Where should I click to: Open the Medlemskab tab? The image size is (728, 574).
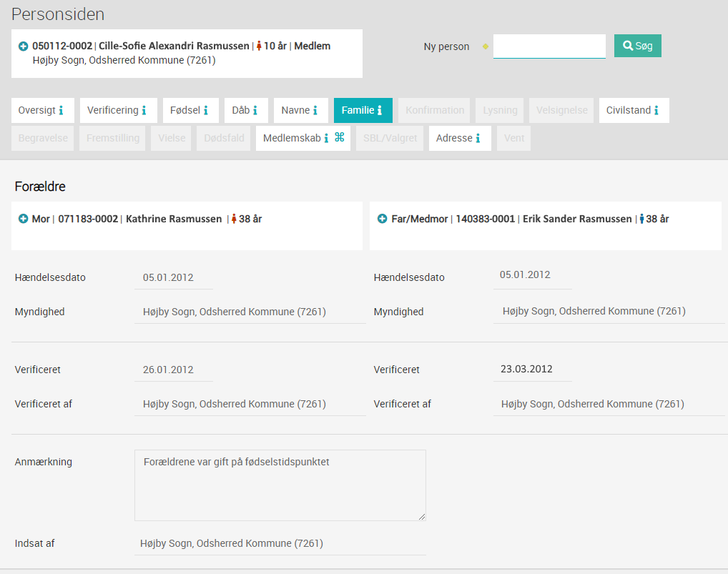[x=303, y=138]
